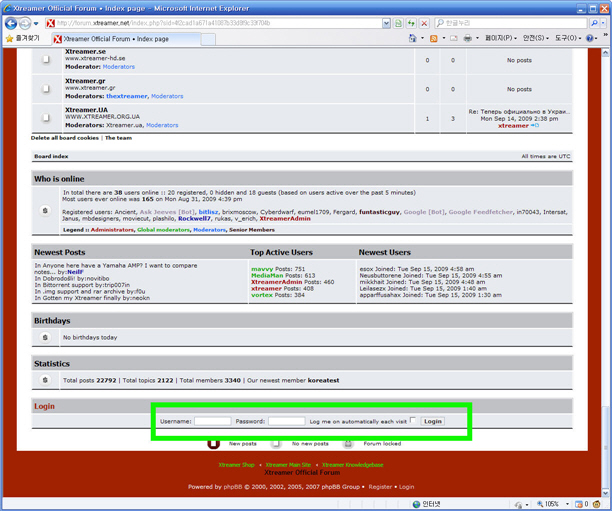This screenshot has width=612, height=511.
Task: Open the Xtreamer.UA forum link
Action: 86,110
